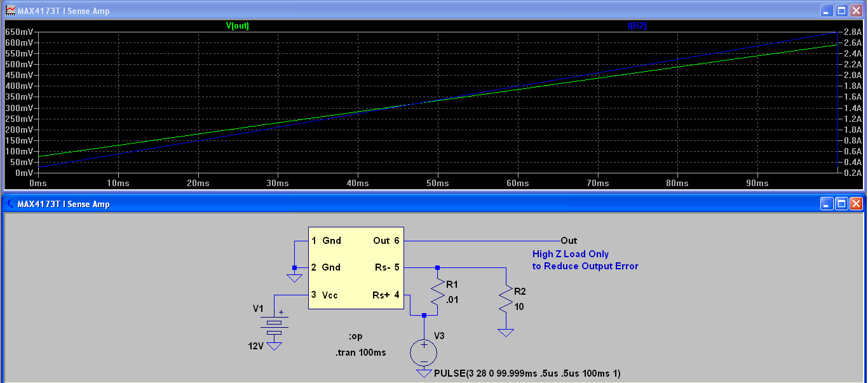Viewport: 868px width, 383px height.
Task: Click the 'High Z Load Only' comment
Action: (571, 254)
